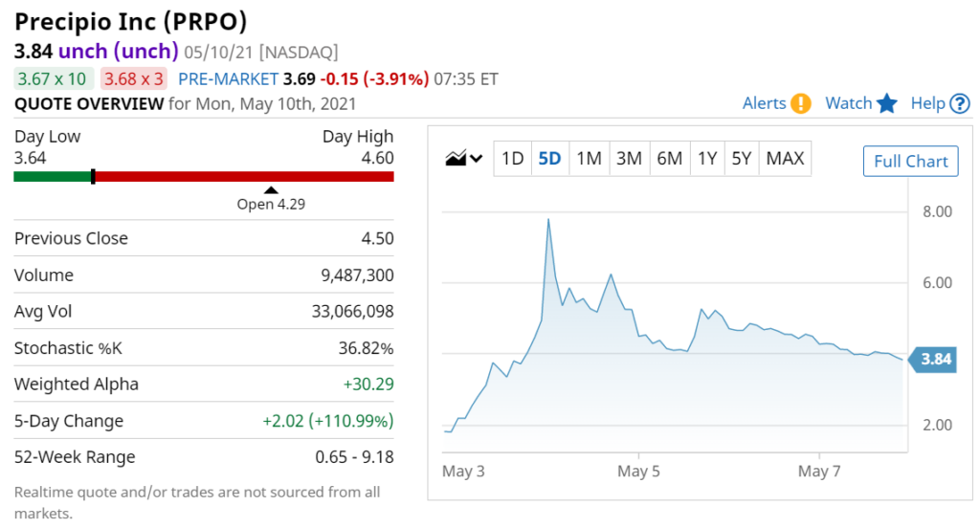Click the May 5 axis label

638,472
